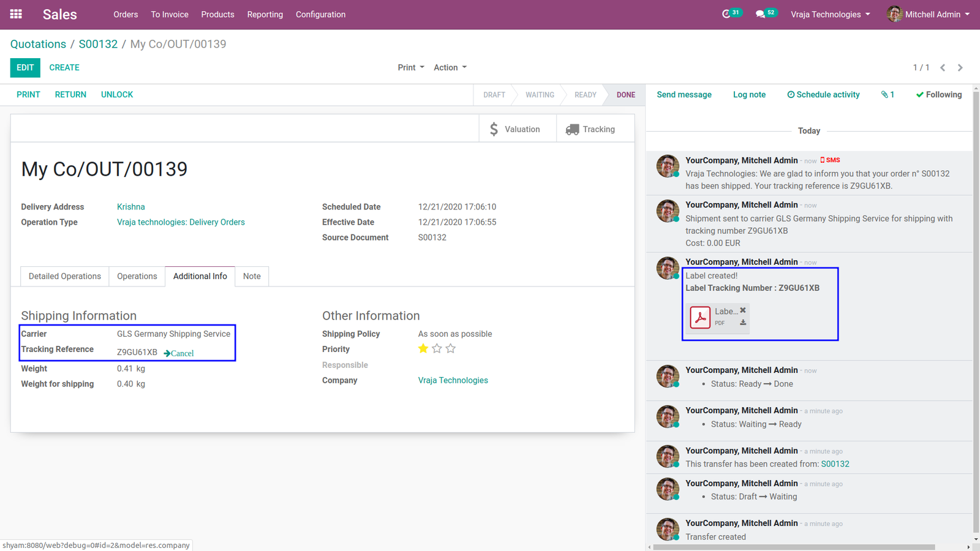Click the Cancel tracking reference link

click(179, 353)
